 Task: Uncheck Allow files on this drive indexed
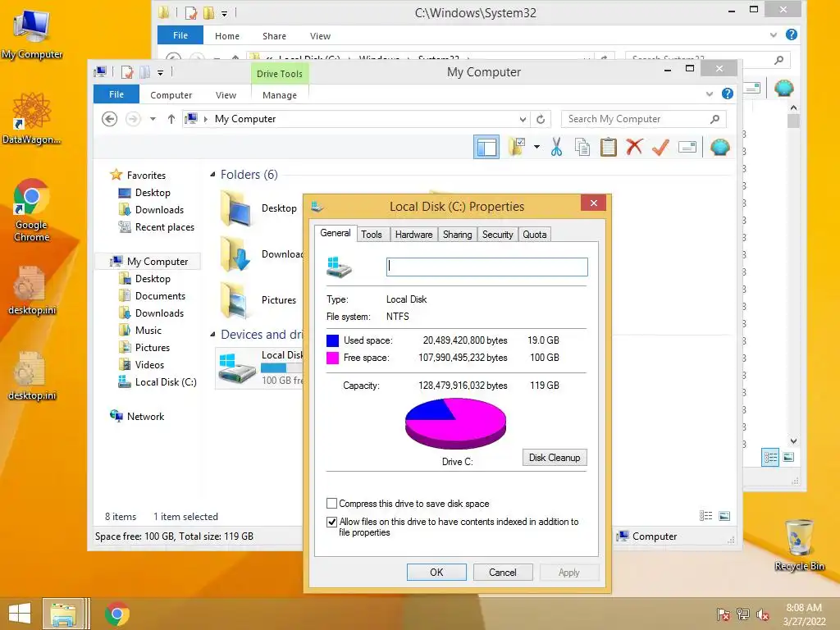point(331,522)
